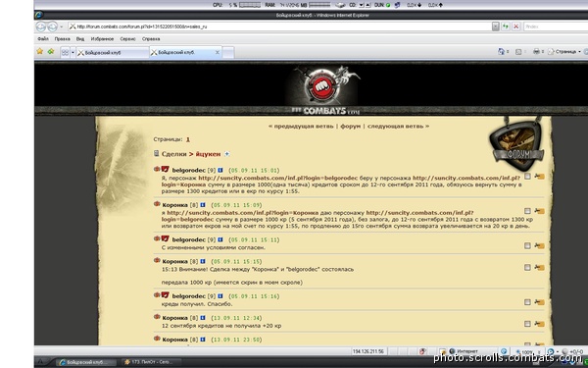Image resolution: width=588 pixels, height=368 pixels.
Task: Tick the checkbox on first belgorodec post
Action: pyautogui.click(x=527, y=176)
